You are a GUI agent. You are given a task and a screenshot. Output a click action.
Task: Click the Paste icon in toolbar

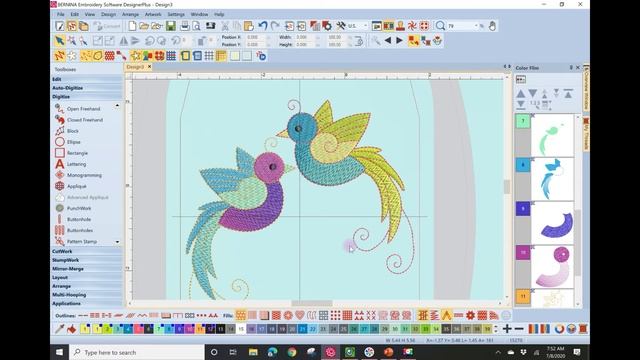pyautogui.click(x=249, y=26)
